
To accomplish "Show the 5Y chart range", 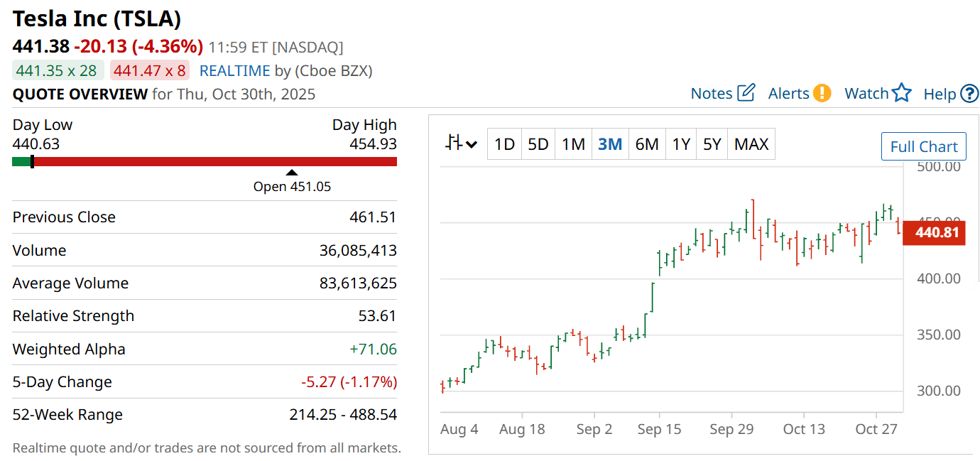I will tap(712, 144).
